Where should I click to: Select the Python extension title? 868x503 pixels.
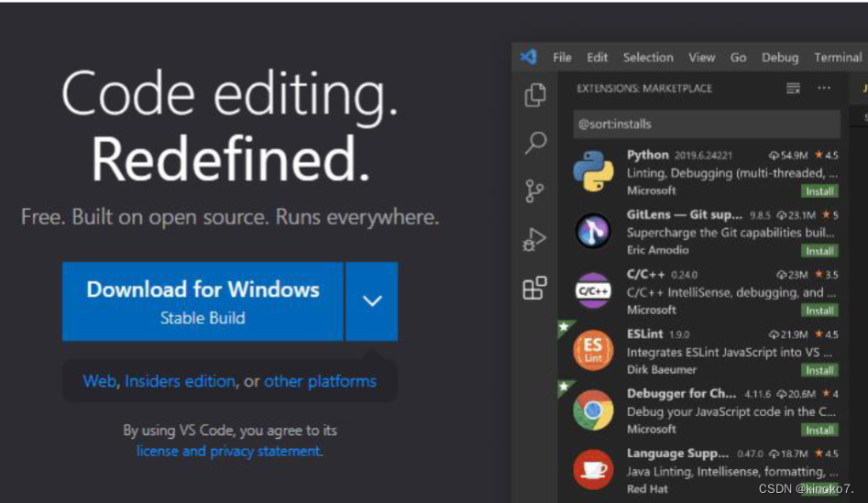(648, 155)
